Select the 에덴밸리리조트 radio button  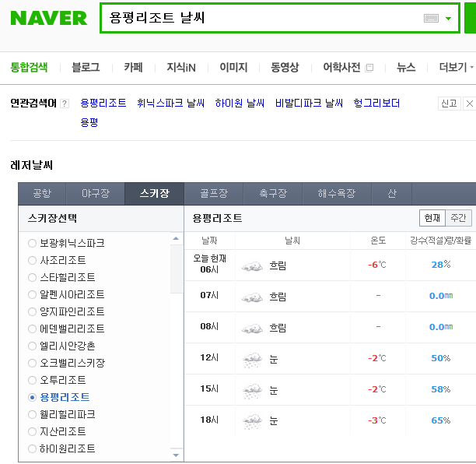coord(32,329)
